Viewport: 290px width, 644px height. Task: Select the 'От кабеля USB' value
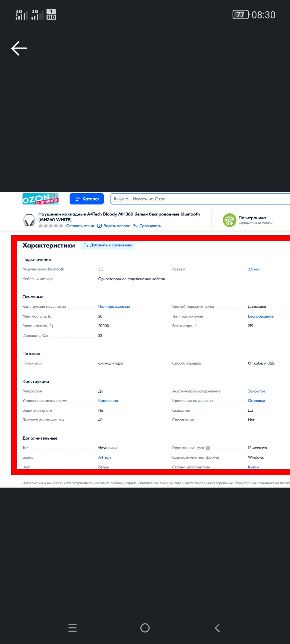tap(261, 363)
